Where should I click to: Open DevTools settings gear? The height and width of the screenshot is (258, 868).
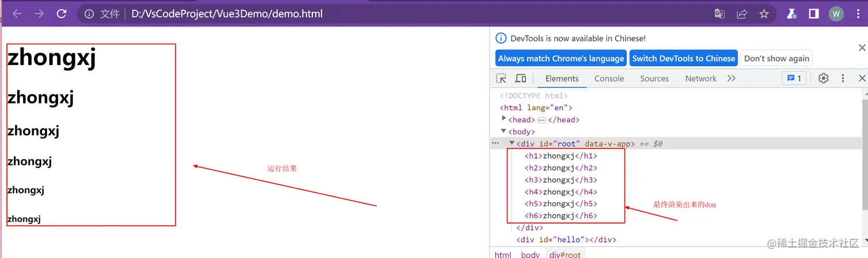point(823,78)
